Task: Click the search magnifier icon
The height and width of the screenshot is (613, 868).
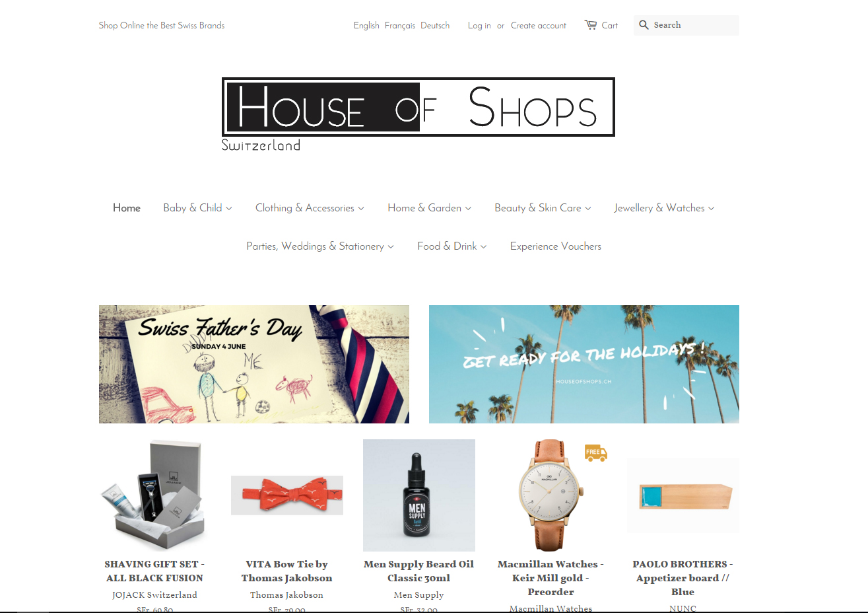Action: (x=644, y=25)
